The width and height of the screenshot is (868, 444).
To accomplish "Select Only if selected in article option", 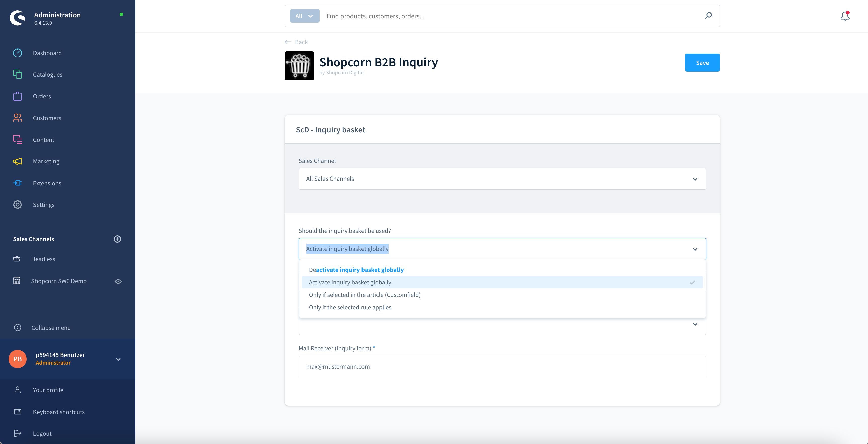I will tap(364, 294).
